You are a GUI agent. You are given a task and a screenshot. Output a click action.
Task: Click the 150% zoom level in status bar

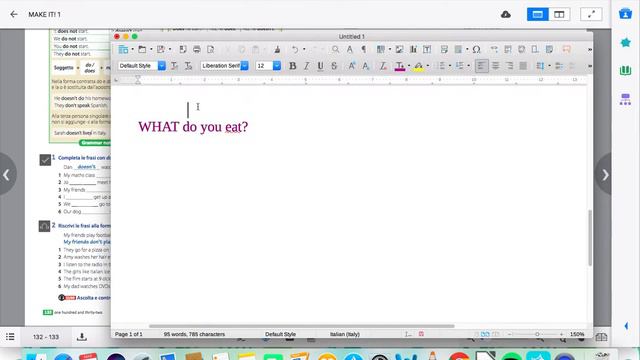[577, 334]
